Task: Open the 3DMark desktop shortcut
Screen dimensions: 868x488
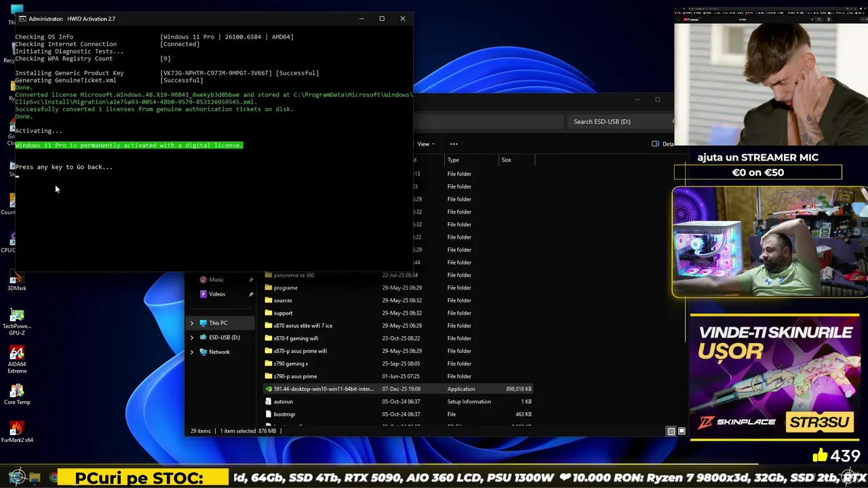Action: point(17,280)
